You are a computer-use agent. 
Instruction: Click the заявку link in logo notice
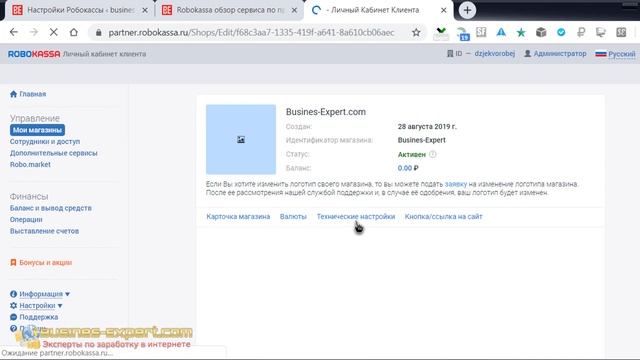click(456, 184)
